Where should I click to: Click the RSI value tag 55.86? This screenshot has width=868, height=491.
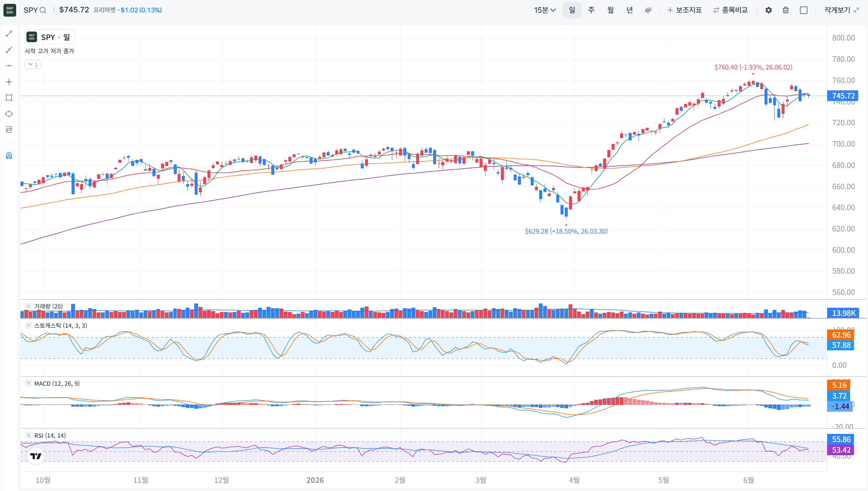(x=840, y=439)
